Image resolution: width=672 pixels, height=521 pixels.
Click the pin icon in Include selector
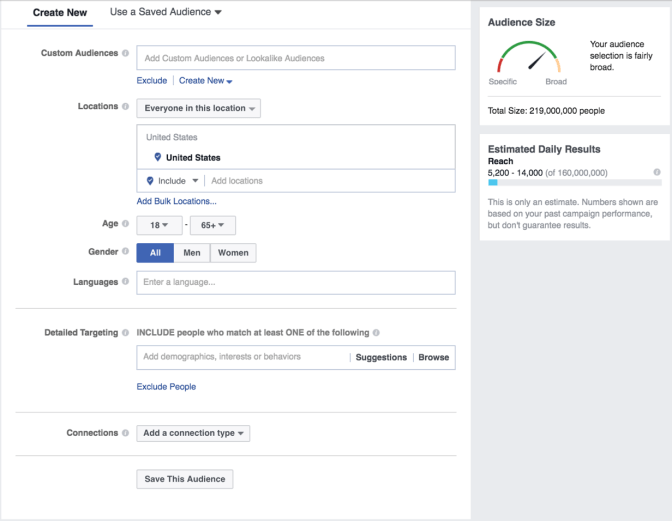pyautogui.click(x=150, y=181)
